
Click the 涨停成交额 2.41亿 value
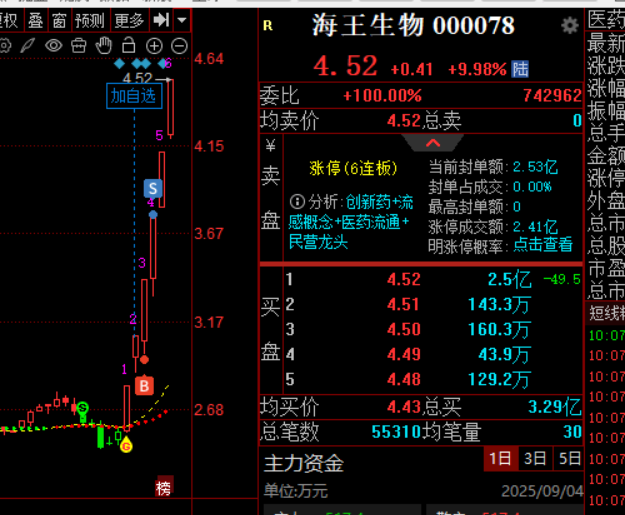click(535, 227)
